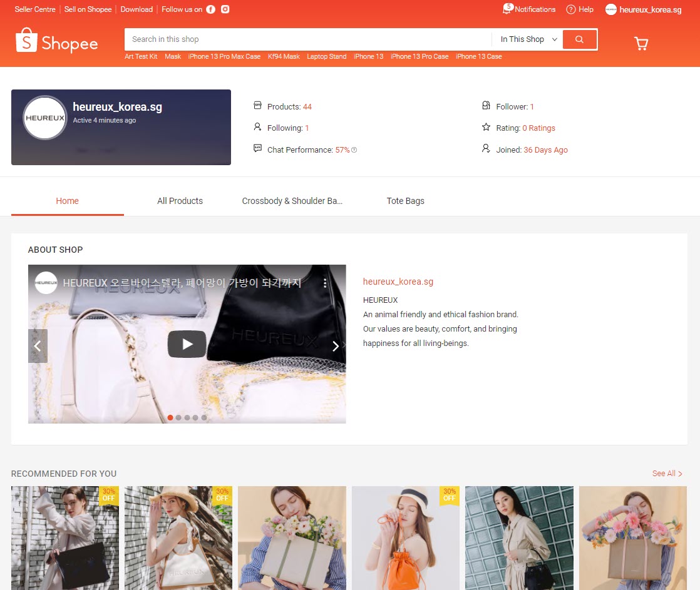Open the Tote Bags tab

405,201
